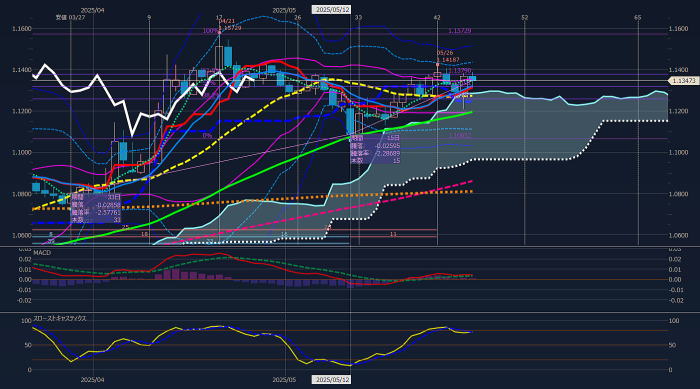The height and width of the screenshot is (389, 700).
Task: Click the top 2025/05/12 date marker
Action: click(x=331, y=9)
